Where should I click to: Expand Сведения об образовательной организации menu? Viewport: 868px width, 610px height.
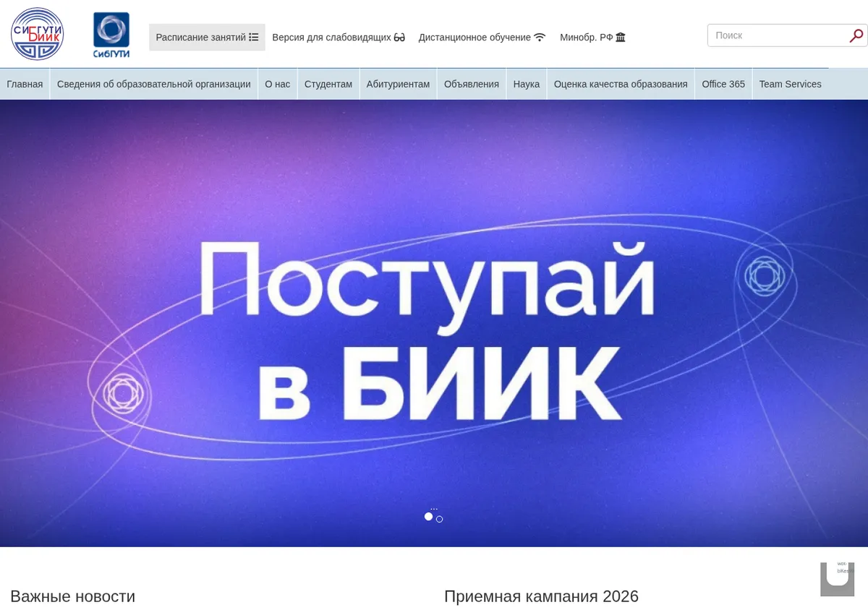(154, 84)
